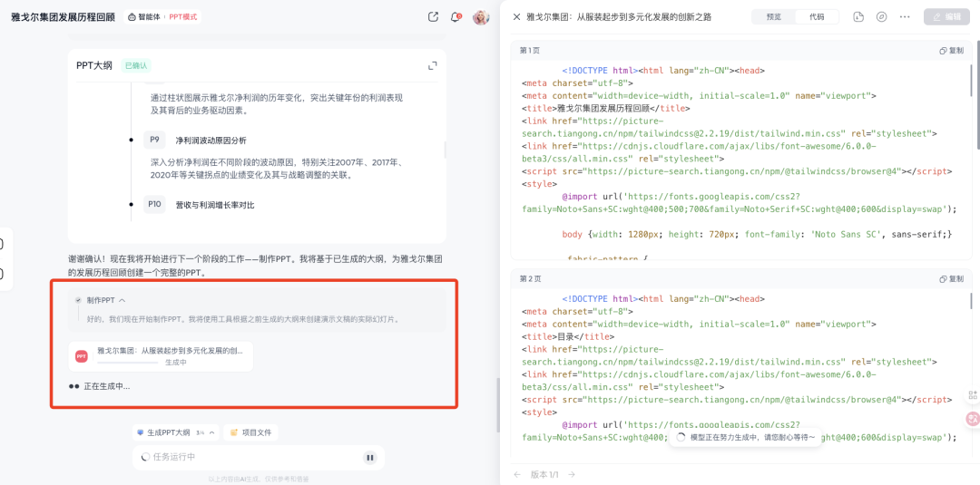
Task: Open the red PPT file icon card
Action: coord(82,355)
